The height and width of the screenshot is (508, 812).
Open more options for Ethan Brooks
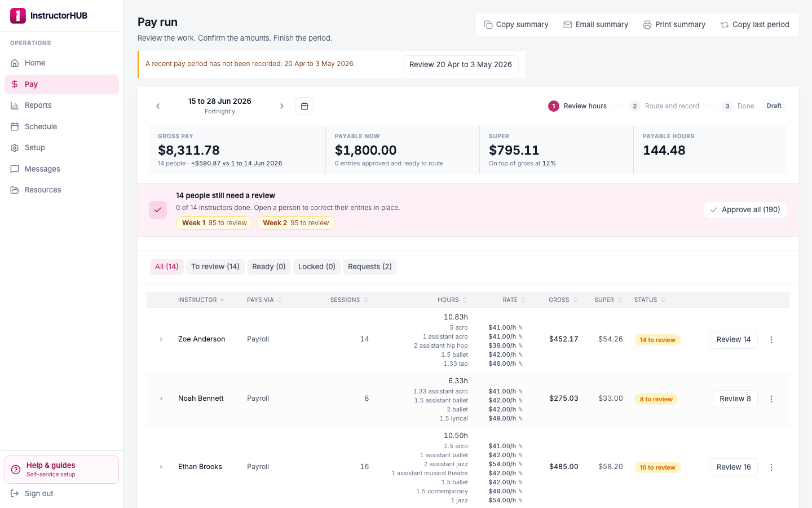(x=771, y=467)
